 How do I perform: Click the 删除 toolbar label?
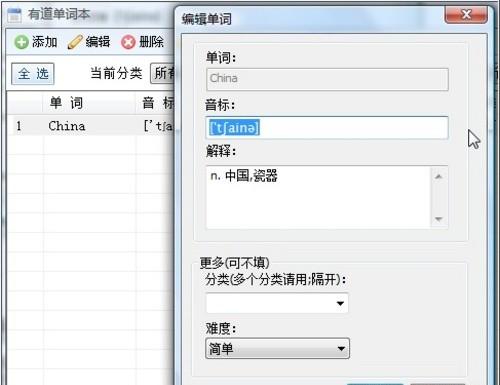coord(151,42)
